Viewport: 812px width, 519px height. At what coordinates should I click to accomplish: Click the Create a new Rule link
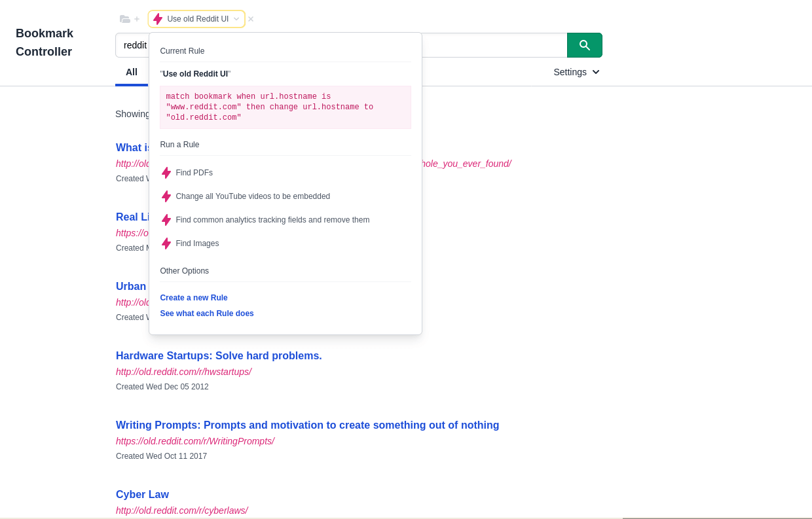click(194, 298)
